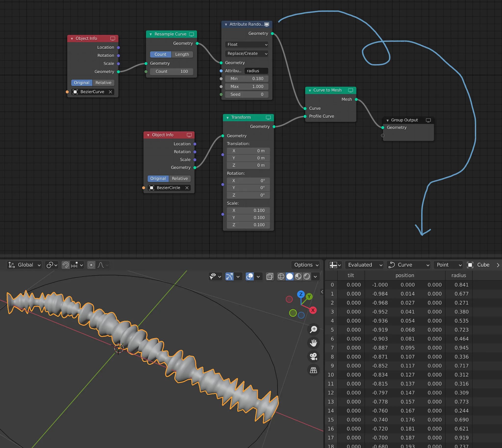
Task: Toggle the snapping magnet button
Action: pos(66,265)
